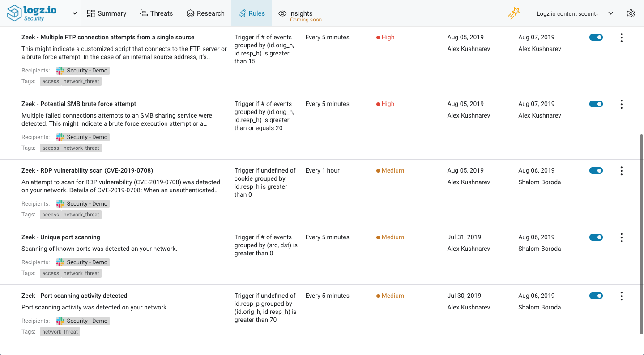Viewport: 644px width, 355px height.
Task: Open more options for Multiple FTP connection rule
Action: 621,38
